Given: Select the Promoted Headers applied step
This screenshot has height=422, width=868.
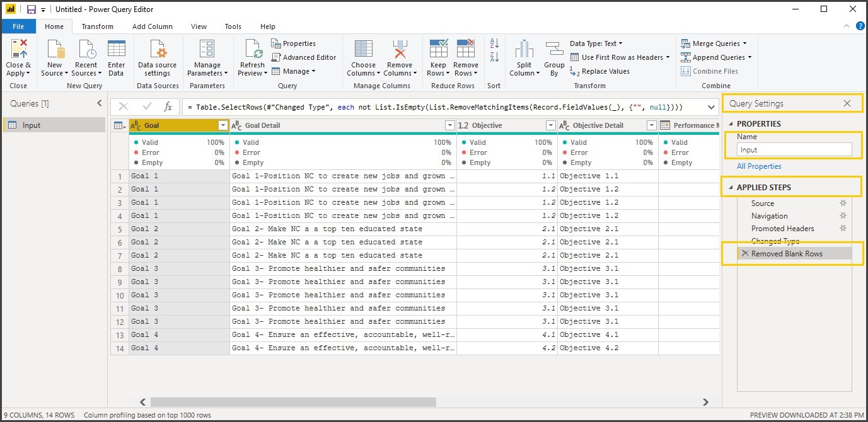Looking at the screenshot, I should 782,229.
